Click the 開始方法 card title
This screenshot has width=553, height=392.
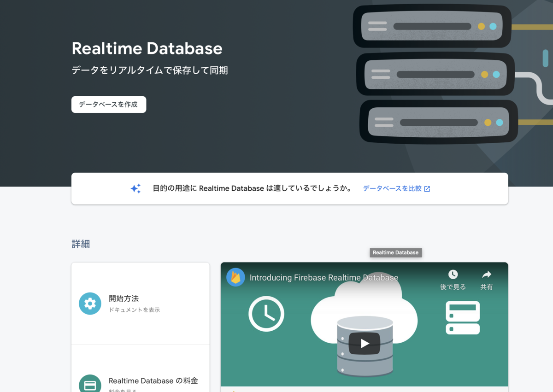(124, 298)
